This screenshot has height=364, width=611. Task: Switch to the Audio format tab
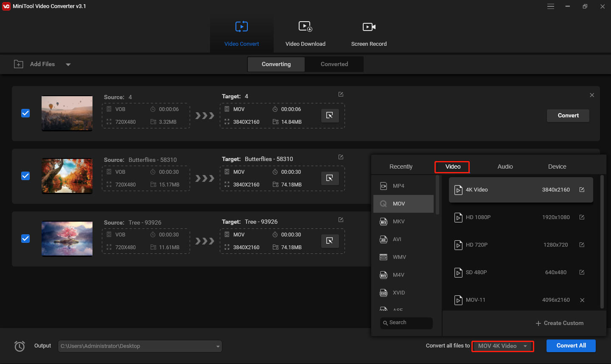coord(505,167)
